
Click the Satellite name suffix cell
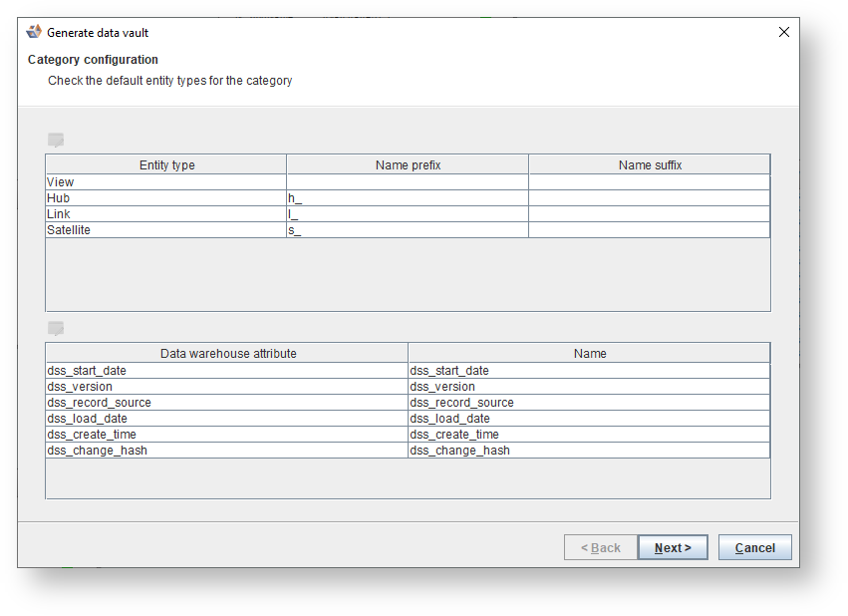[x=649, y=230]
